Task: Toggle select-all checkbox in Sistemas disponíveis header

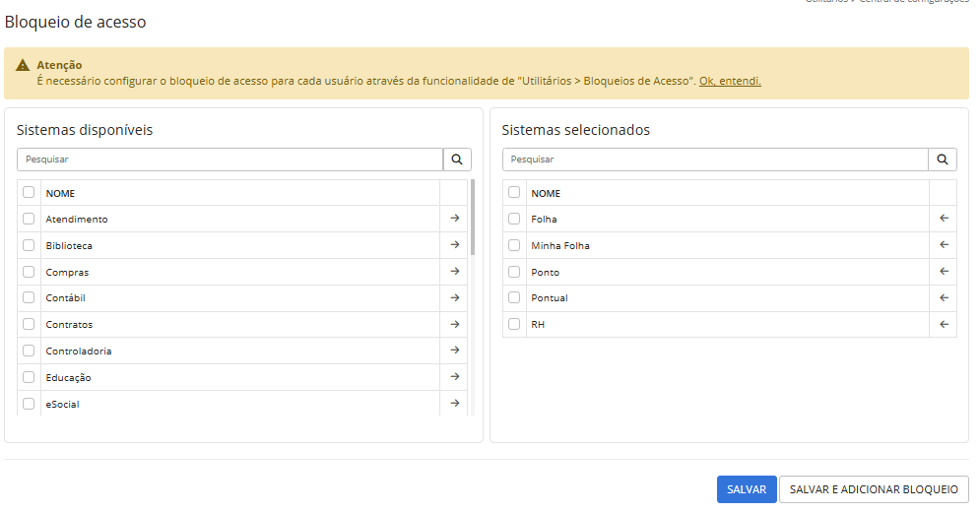Action: click(29, 193)
